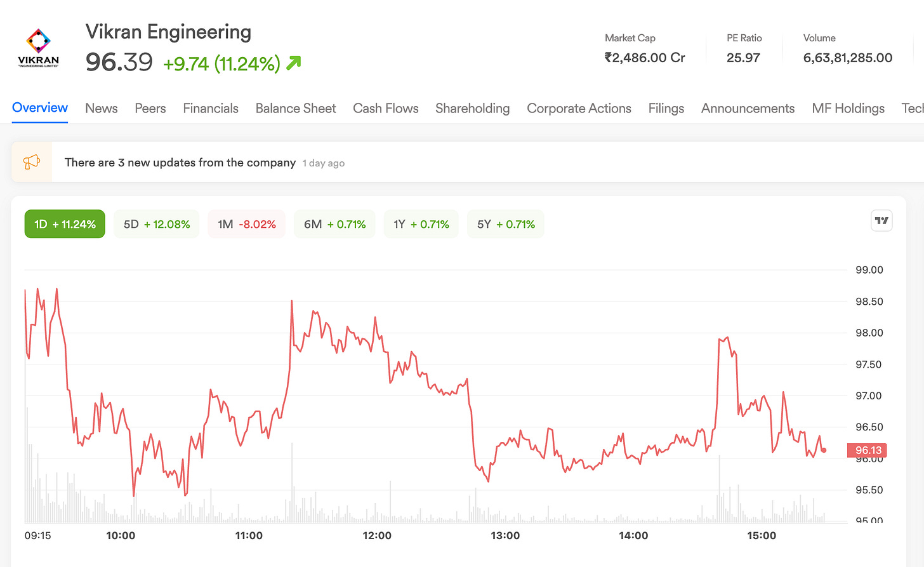Click the 98.00 price axis label
Screen dimensions: 924x567
(869, 333)
